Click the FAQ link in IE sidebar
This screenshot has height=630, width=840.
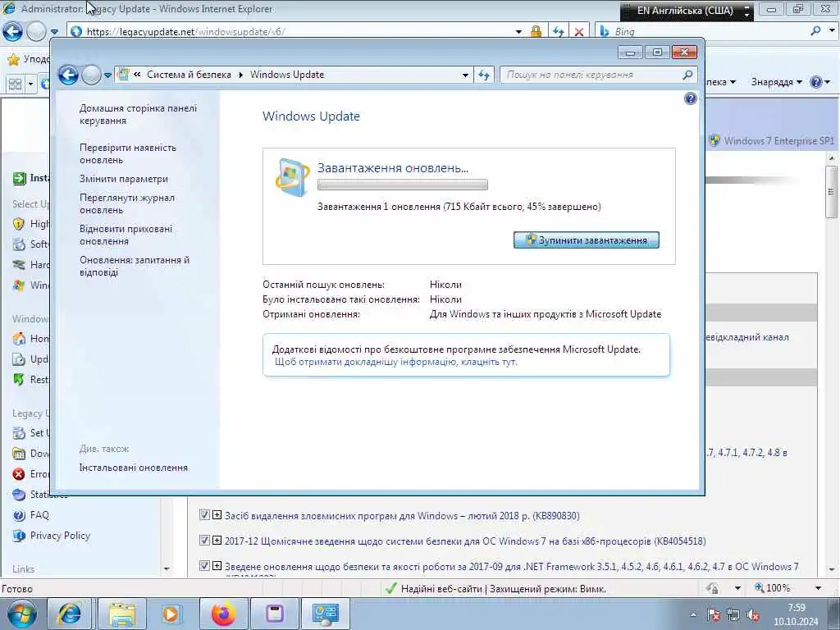click(39, 515)
